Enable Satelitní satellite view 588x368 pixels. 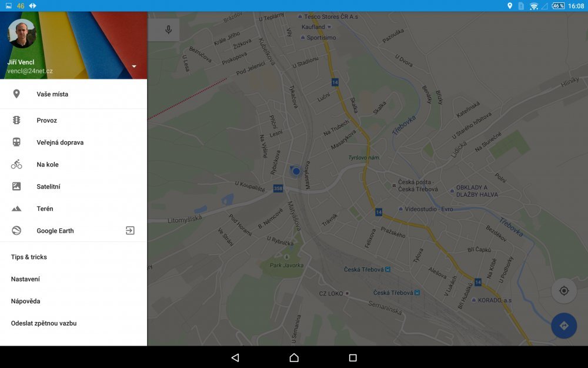pos(16,186)
